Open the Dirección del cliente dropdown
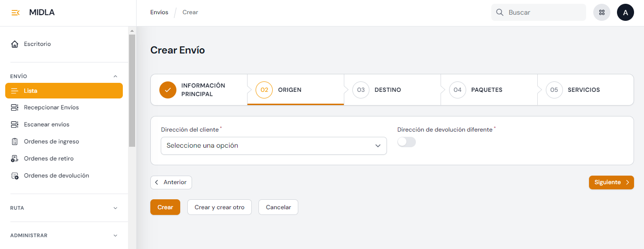The height and width of the screenshot is (249, 644). coord(274,146)
